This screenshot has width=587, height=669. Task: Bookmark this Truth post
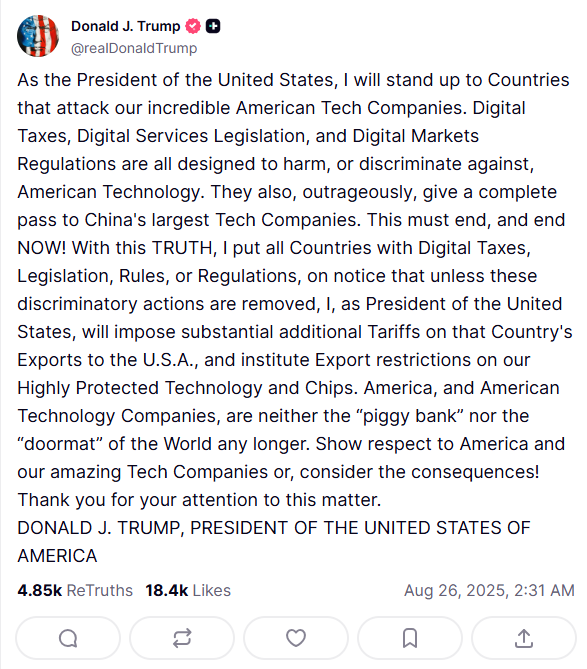tap(410, 638)
